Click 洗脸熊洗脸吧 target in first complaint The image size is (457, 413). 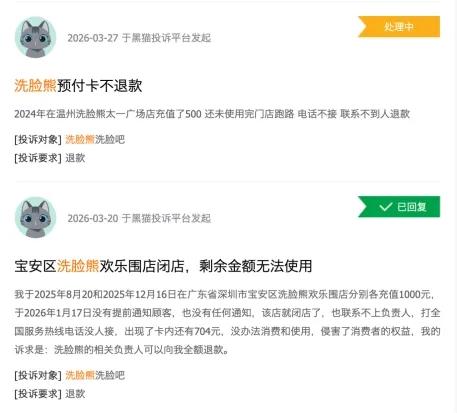pos(95,139)
